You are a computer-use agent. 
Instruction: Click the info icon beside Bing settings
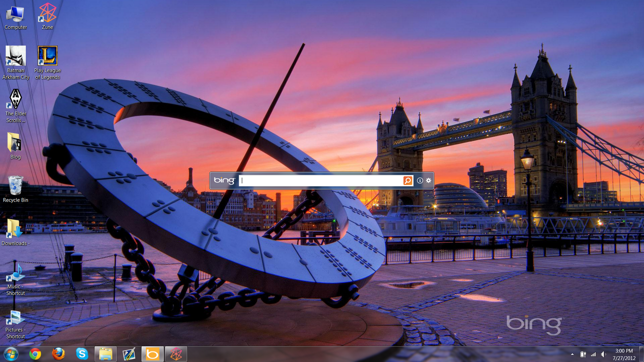point(420,181)
